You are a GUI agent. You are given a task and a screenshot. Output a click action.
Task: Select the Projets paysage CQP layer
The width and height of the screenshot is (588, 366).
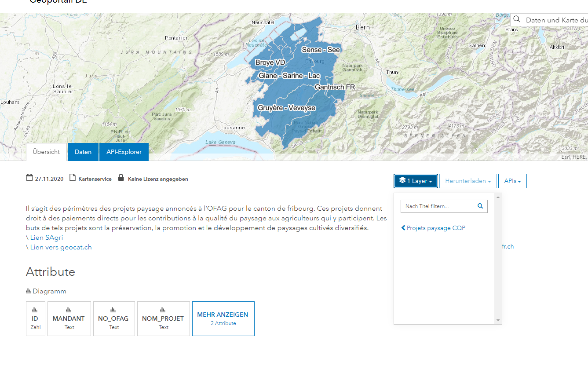click(436, 228)
